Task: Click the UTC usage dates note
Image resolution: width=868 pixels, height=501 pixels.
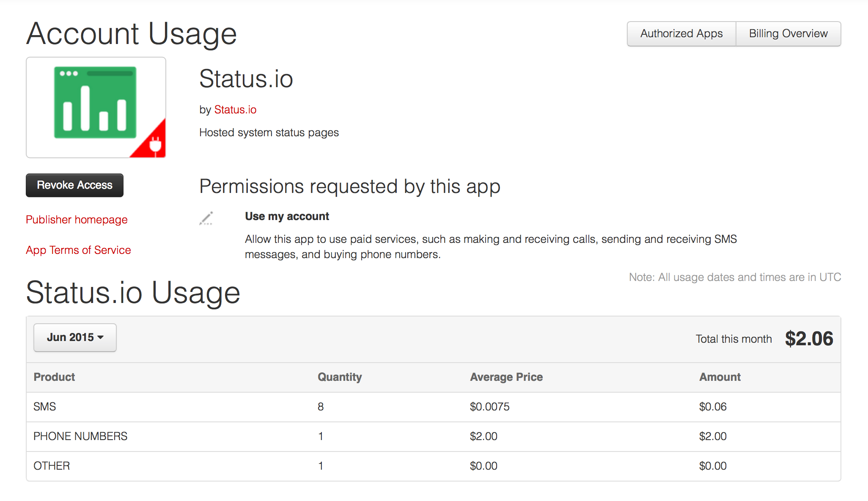Action: tap(735, 277)
